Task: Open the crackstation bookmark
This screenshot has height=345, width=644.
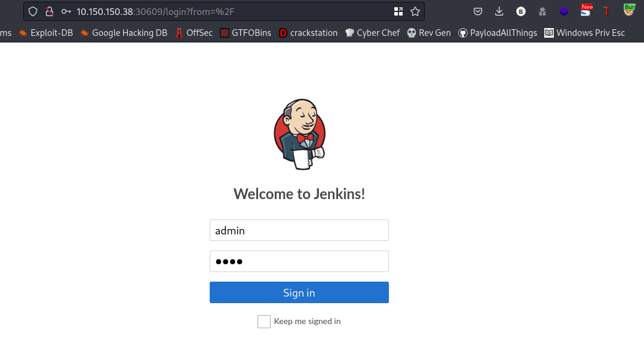Action: pos(308,33)
